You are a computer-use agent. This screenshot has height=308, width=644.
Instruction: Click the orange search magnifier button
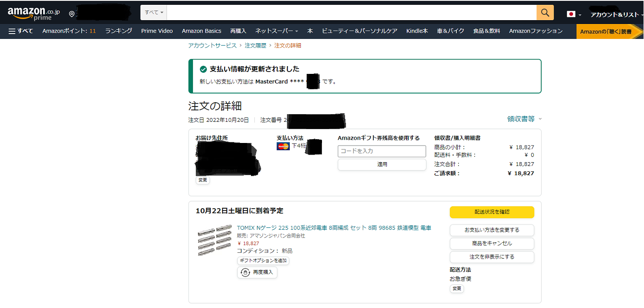[545, 12]
